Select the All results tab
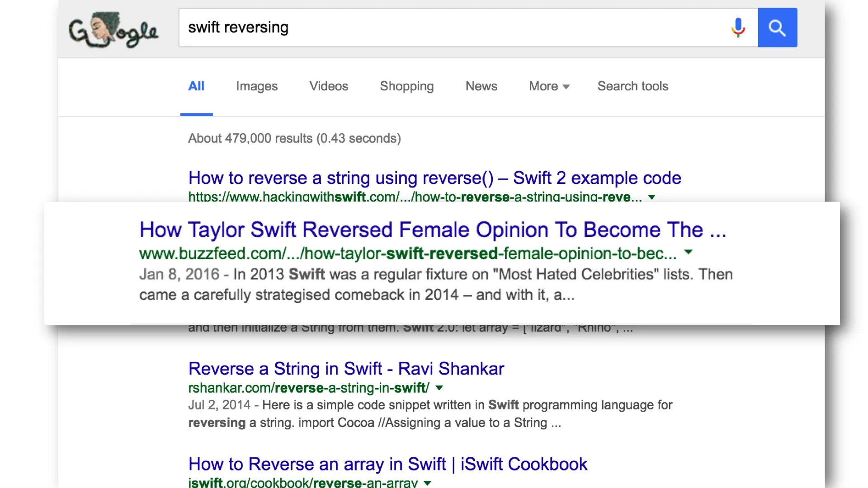This screenshot has width=868, height=488. coord(196,86)
